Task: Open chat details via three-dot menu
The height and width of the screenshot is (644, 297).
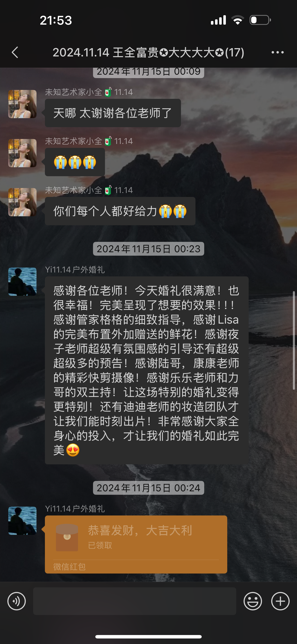Action: tap(277, 53)
